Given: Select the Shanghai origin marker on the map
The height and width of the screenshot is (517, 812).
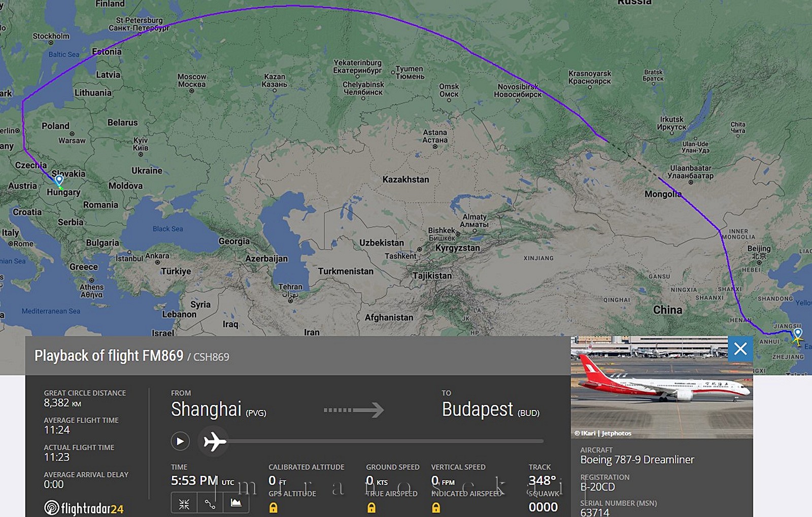Looking at the screenshot, I should [797, 335].
